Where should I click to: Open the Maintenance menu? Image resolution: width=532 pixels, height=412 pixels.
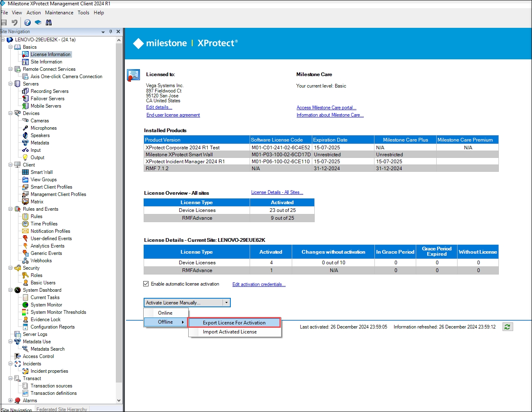click(59, 13)
